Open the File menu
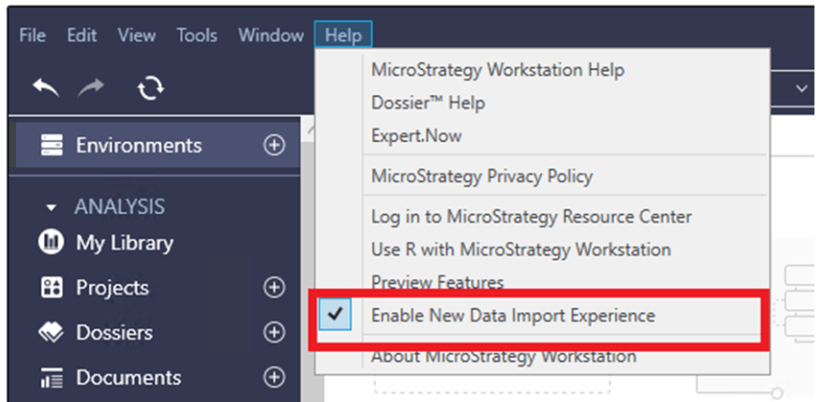 (32, 35)
